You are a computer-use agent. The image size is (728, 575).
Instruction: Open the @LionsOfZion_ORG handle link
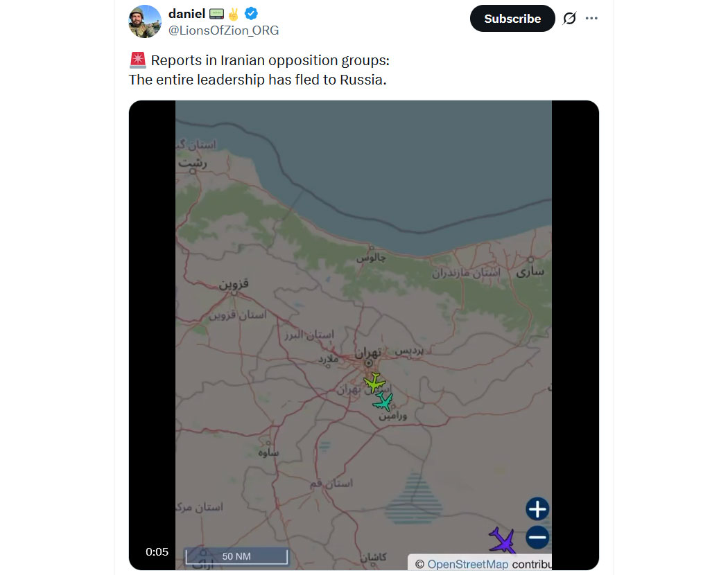coord(223,30)
